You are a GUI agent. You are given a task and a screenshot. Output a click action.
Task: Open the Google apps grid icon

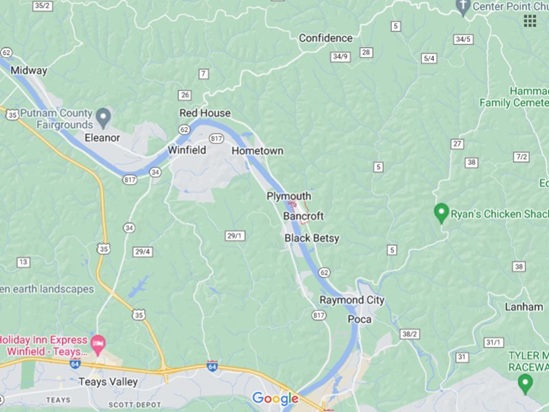pos(530,21)
